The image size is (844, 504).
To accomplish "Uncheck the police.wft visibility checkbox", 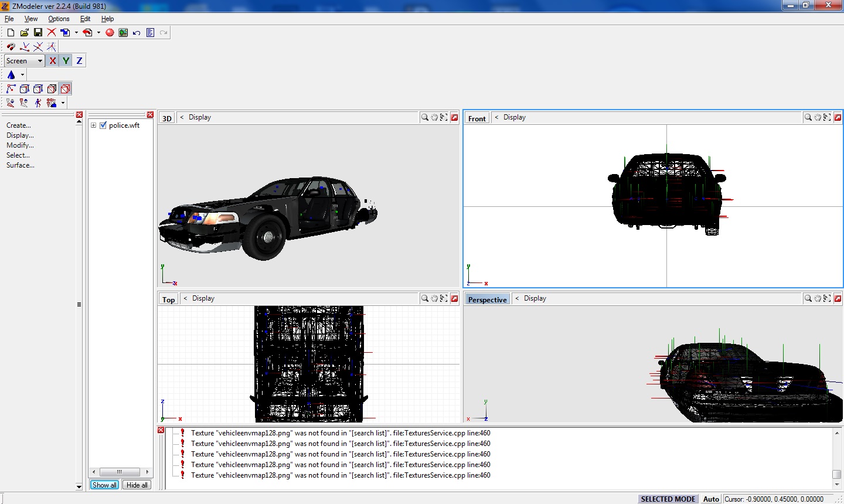I will pyautogui.click(x=103, y=125).
